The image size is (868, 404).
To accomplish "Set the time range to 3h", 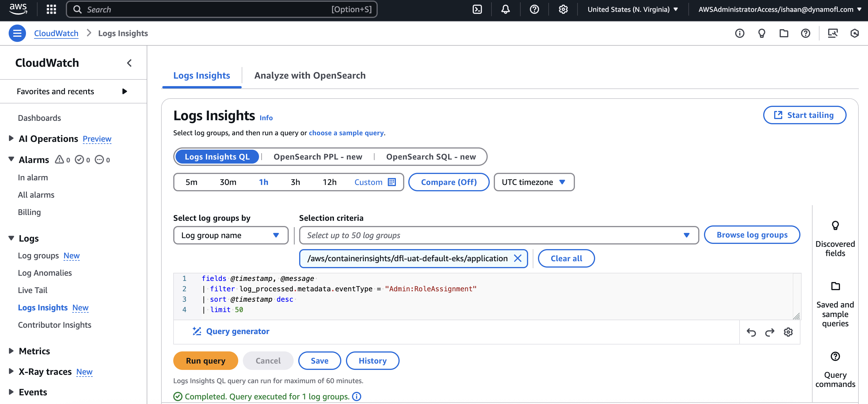I will coord(295,182).
